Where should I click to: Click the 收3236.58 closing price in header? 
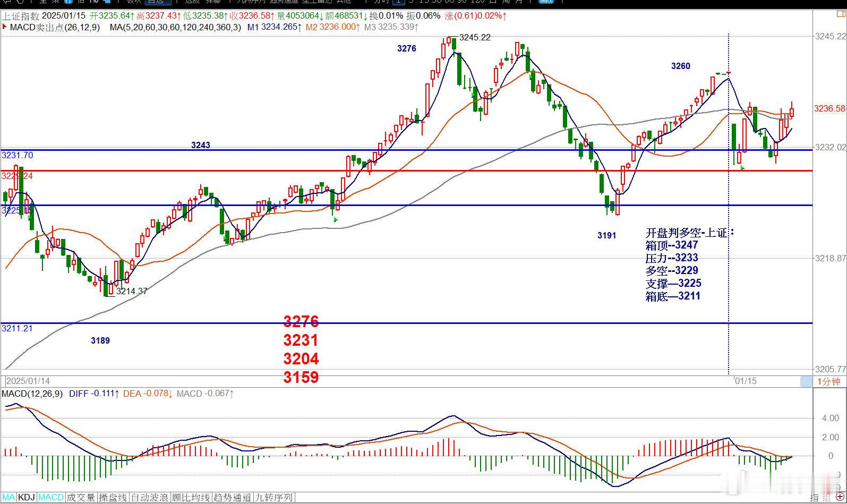pyautogui.click(x=252, y=15)
